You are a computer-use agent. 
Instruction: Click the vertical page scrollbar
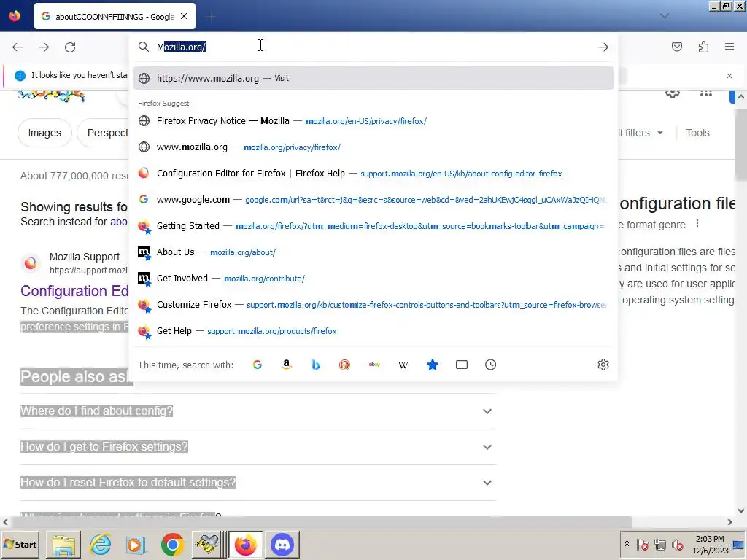(741, 145)
